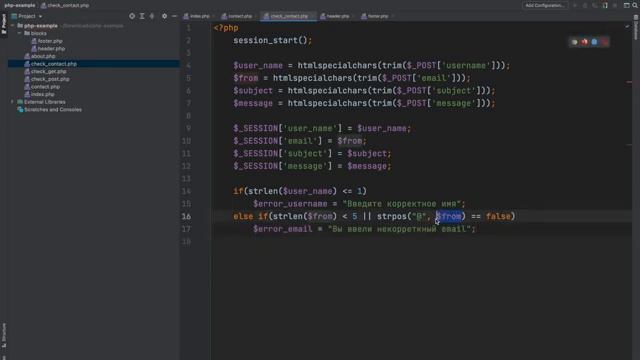Click $message variable on line 7
640x360 pixels.
253,103
